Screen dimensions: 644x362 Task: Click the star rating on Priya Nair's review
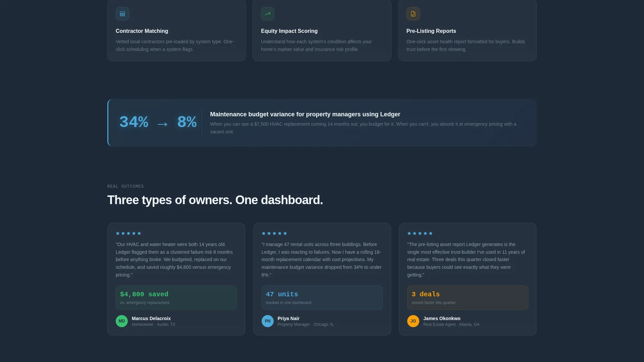coord(274,233)
